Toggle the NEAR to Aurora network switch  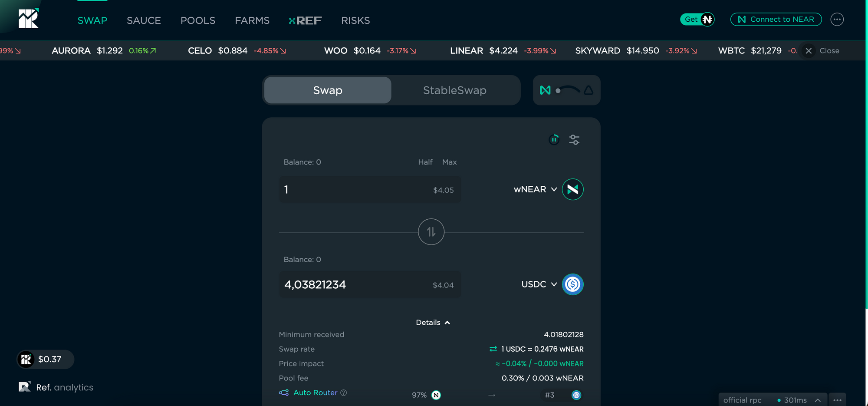click(x=567, y=90)
